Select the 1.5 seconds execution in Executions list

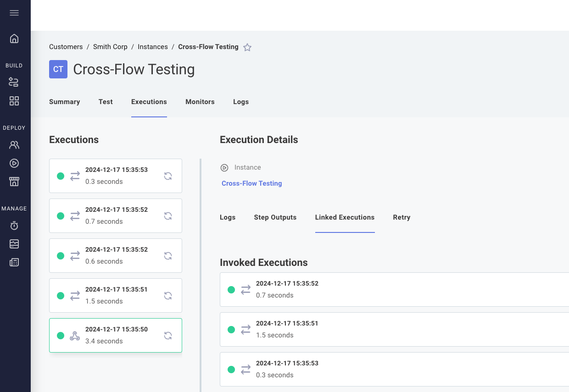click(115, 295)
